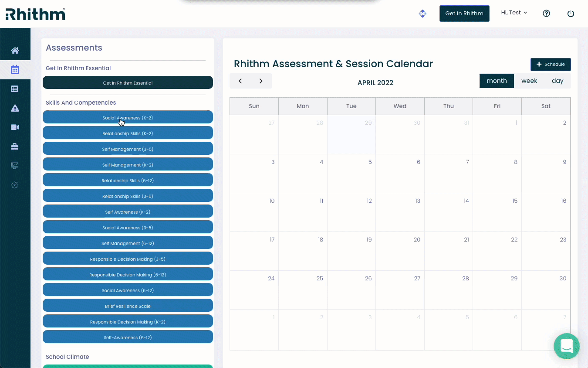
Task: Select Responsible Decision Making (6-12) assessment
Action: [x=128, y=274]
